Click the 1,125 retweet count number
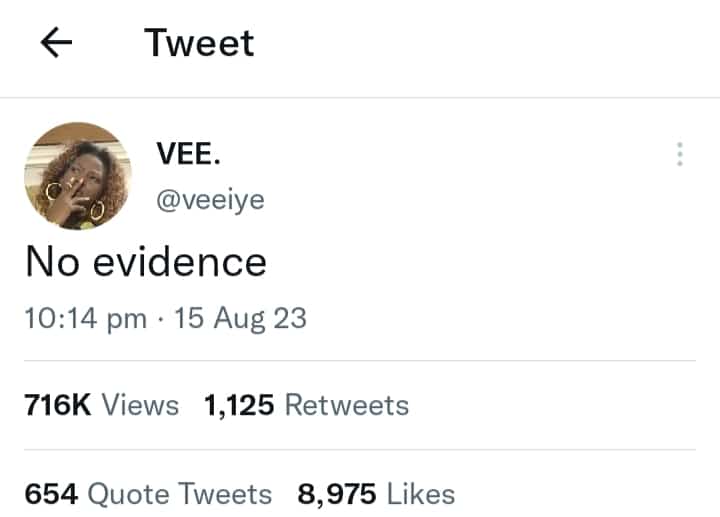The image size is (720, 517). (240, 405)
